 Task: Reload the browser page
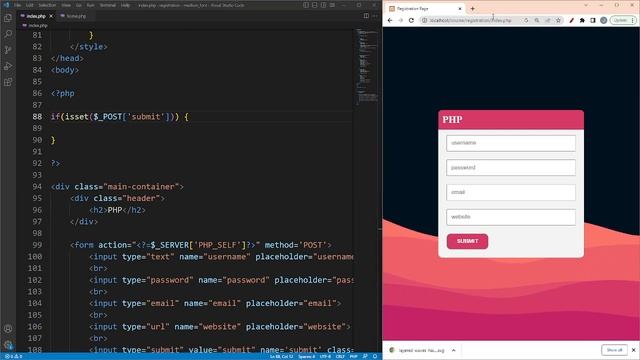411,20
